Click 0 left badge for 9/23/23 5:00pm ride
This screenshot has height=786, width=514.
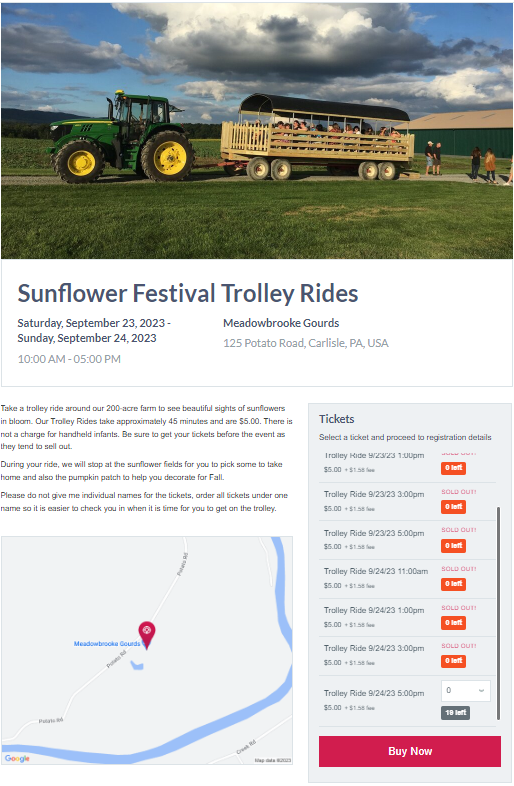click(453, 545)
